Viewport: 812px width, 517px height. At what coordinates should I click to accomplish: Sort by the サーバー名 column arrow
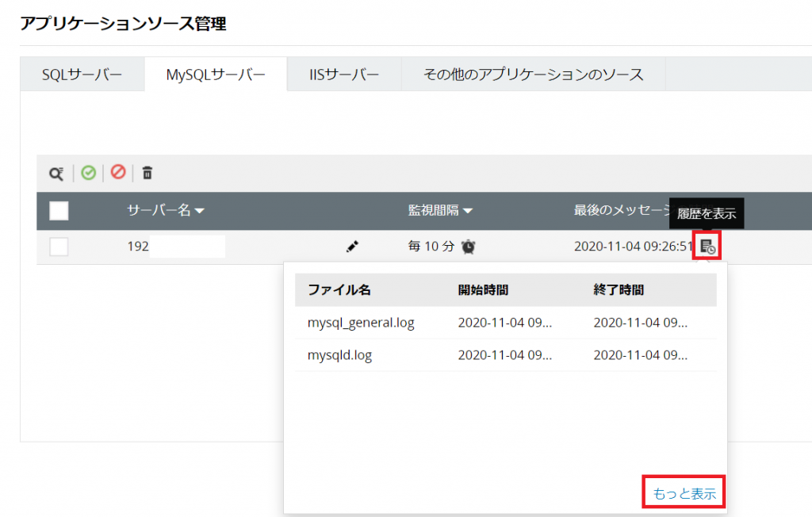[x=200, y=211]
